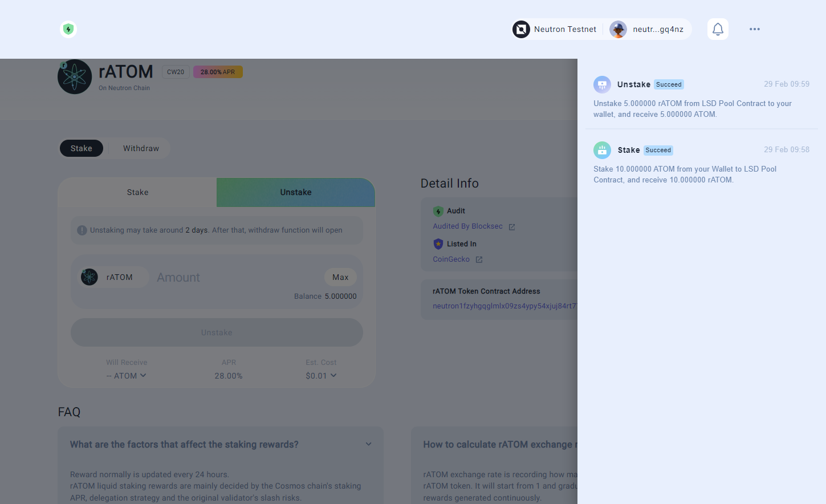Click the CW20 badge
Viewport: 826px width, 504px height.
tap(176, 72)
